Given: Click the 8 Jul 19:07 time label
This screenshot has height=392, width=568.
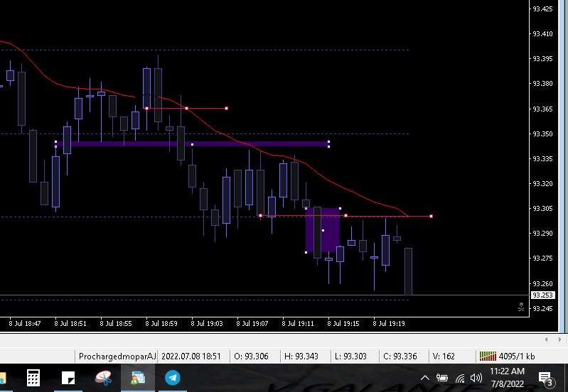Looking at the screenshot, I should (252, 323).
